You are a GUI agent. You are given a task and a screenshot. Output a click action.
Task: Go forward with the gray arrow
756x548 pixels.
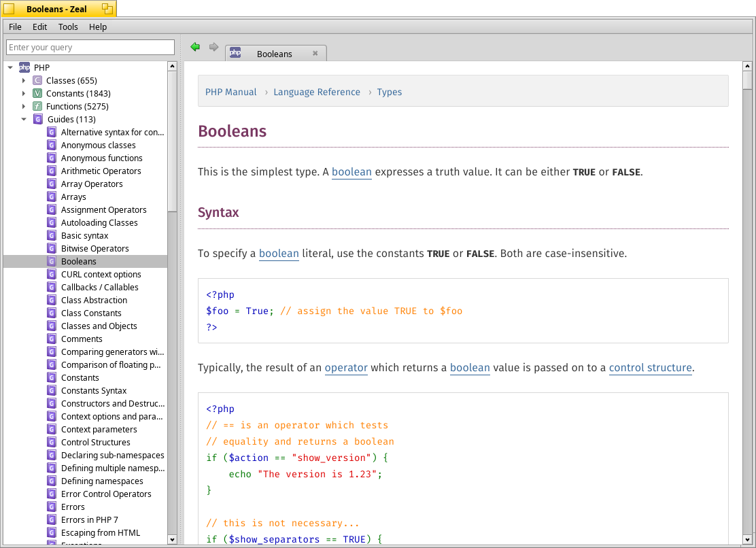click(x=213, y=47)
